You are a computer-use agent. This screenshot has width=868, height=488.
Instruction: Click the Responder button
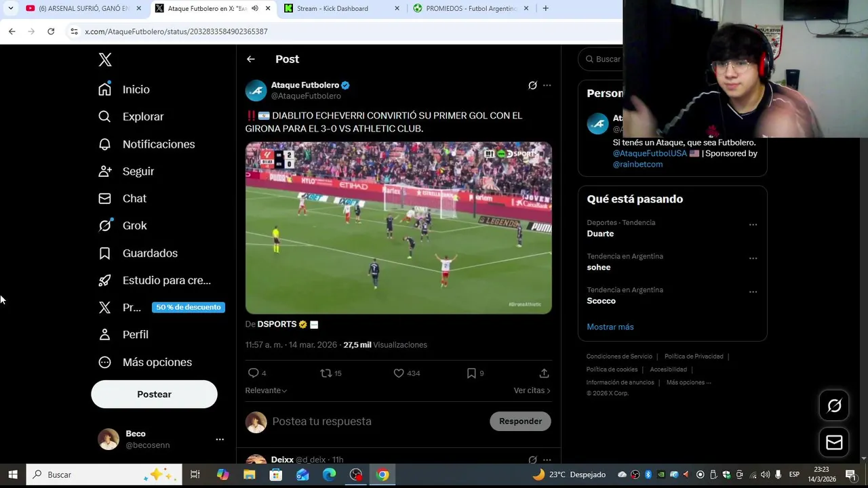click(x=520, y=421)
